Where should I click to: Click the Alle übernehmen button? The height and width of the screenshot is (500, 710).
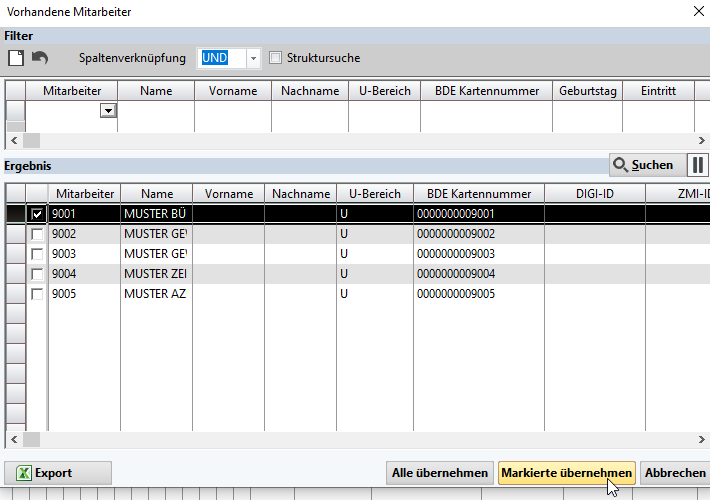[440, 473]
